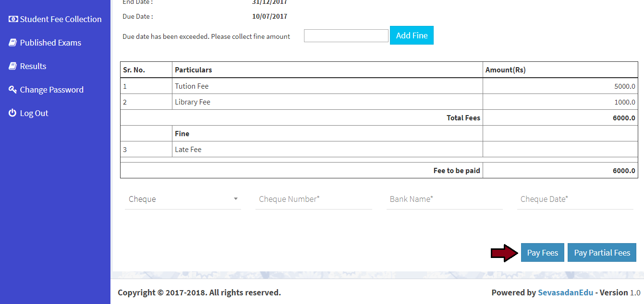Click the Pay Fees button

coord(542,253)
